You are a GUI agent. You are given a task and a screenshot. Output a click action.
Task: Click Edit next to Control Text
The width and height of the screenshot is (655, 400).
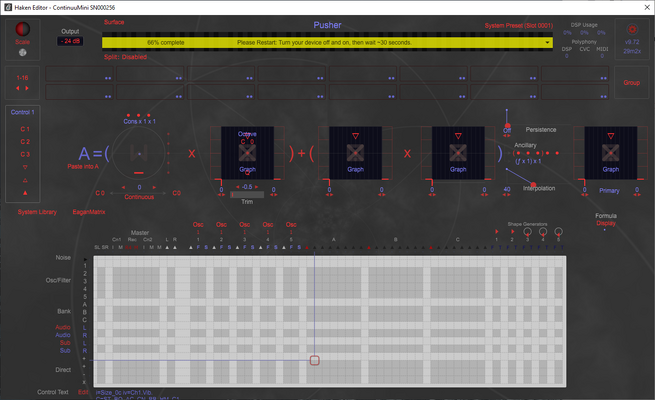tap(83, 392)
